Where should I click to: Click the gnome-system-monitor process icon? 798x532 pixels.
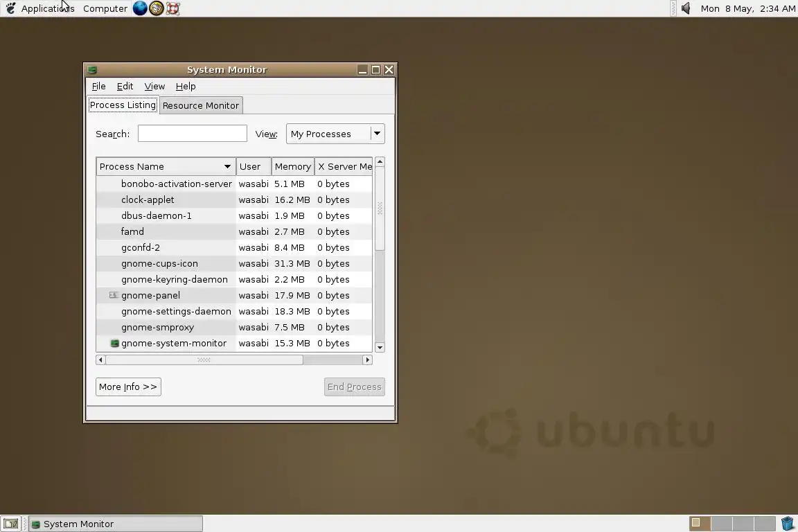click(114, 343)
